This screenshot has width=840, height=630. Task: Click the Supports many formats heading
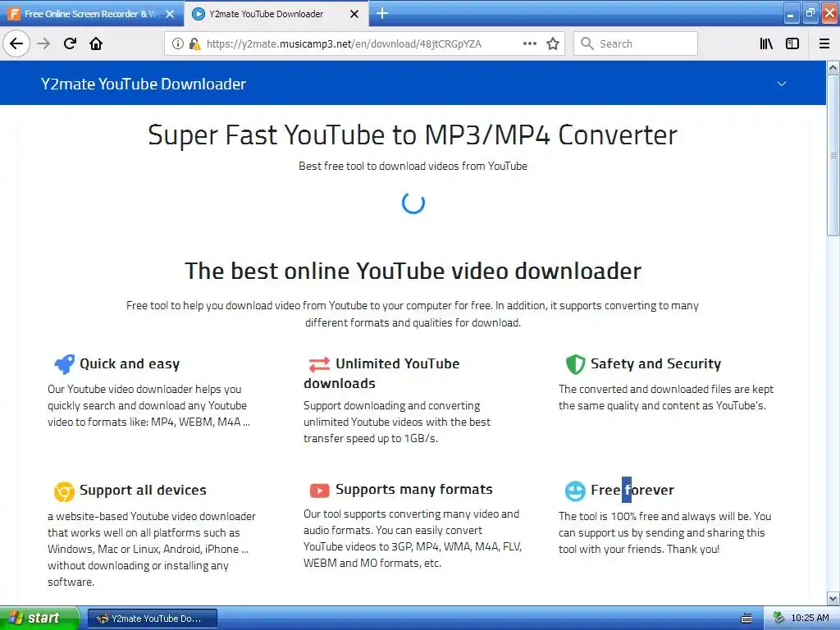(414, 489)
